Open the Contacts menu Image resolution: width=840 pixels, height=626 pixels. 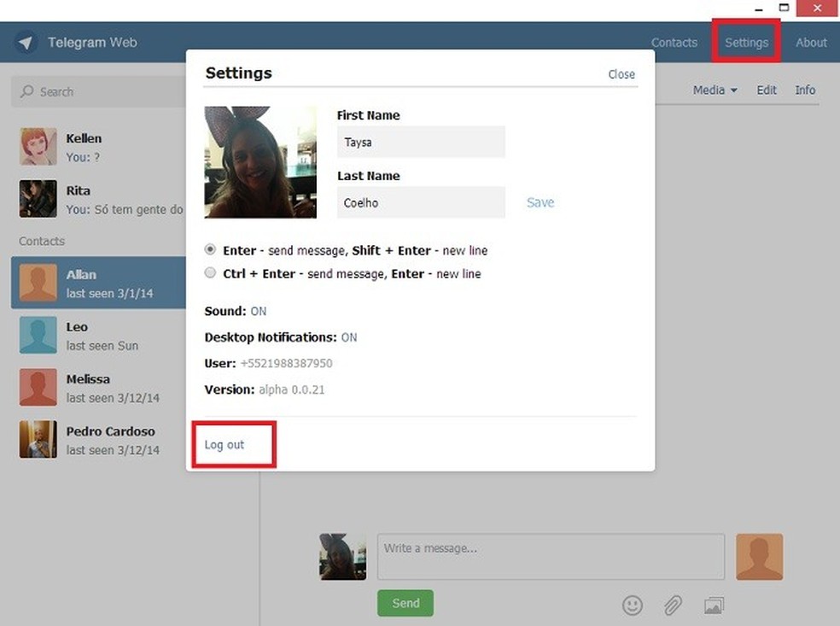click(674, 42)
